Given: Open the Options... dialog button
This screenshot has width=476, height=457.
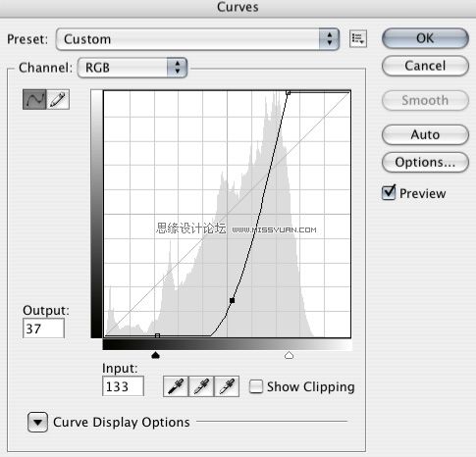Looking at the screenshot, I should tap(425, 162).
